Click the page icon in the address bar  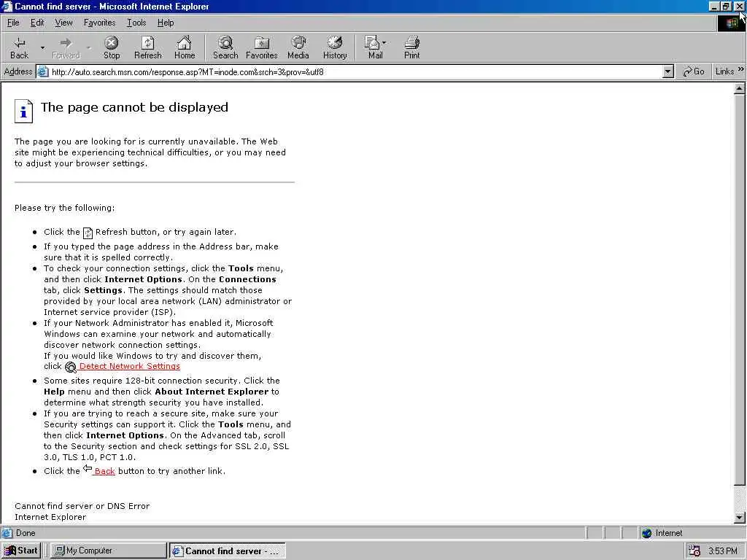coord(43,72)
